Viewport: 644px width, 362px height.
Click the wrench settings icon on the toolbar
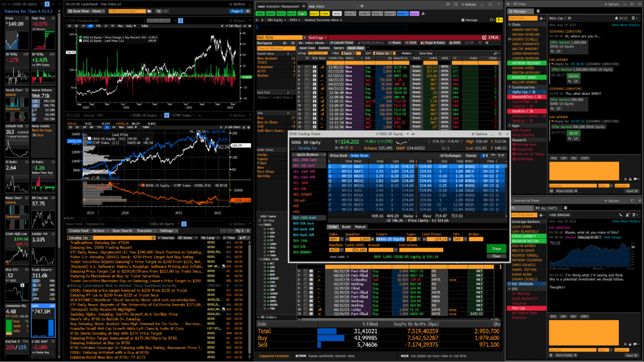[x=423, y=13]
